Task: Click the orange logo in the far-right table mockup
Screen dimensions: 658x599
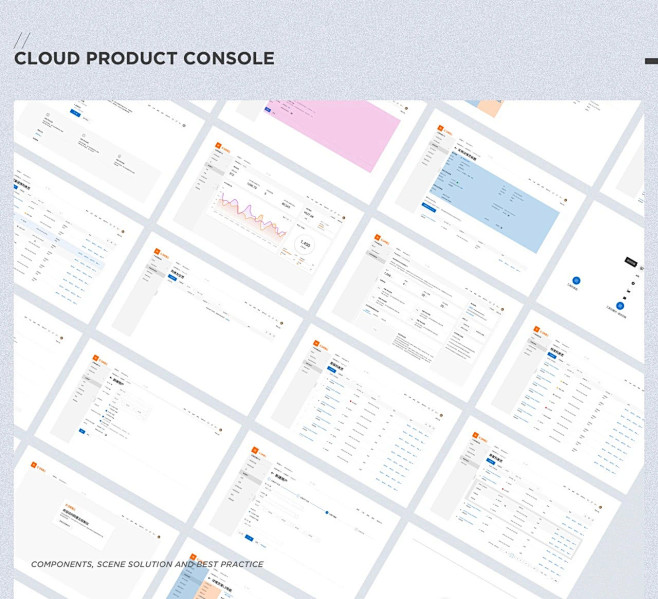Action: pos(536,329)
